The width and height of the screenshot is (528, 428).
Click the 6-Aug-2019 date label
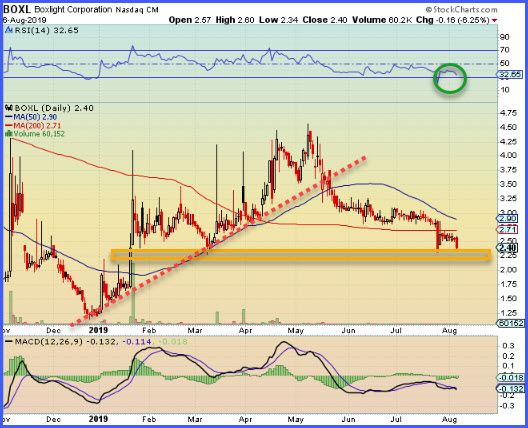25,20
